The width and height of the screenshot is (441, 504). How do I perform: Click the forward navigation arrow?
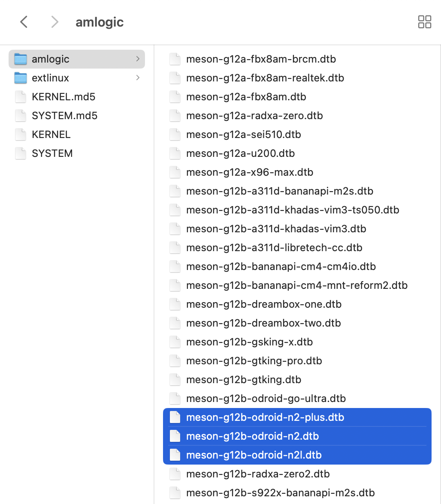click(54, 22)
